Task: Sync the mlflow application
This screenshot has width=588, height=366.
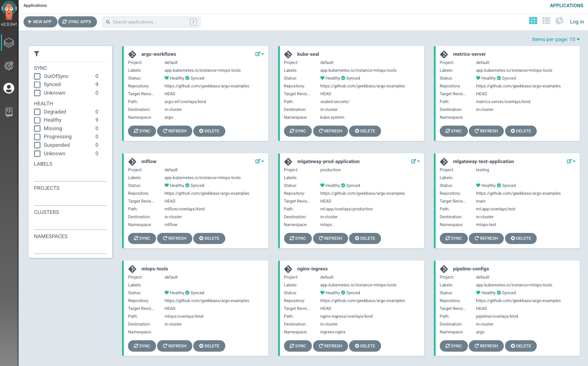Action: pos(142,238)
